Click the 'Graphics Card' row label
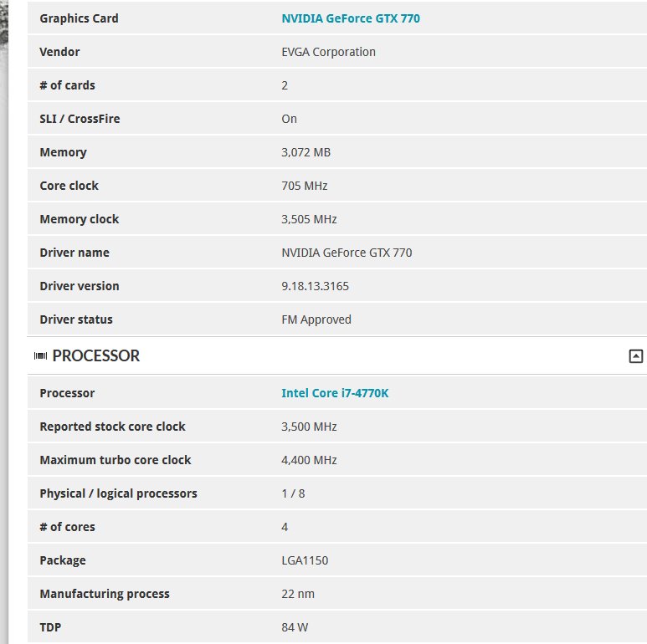Image resolution: width=647 pixels, height=644 pixels. click(x=79, y=18)
